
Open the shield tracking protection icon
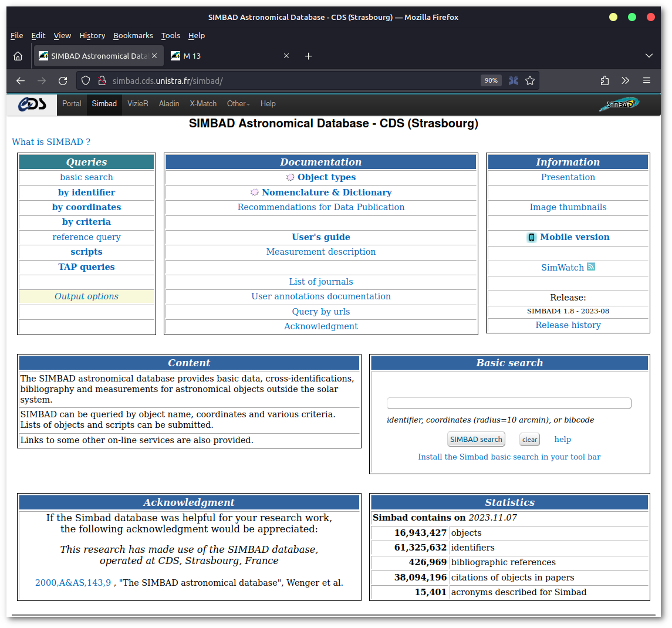pyautogui.click(x=86, y=80)
